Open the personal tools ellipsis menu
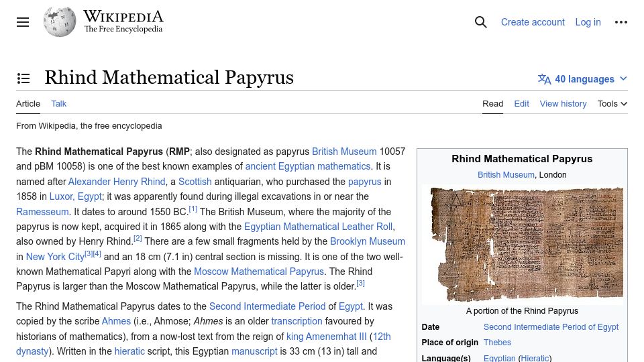 pyautogui.click(x=621, y=22)
